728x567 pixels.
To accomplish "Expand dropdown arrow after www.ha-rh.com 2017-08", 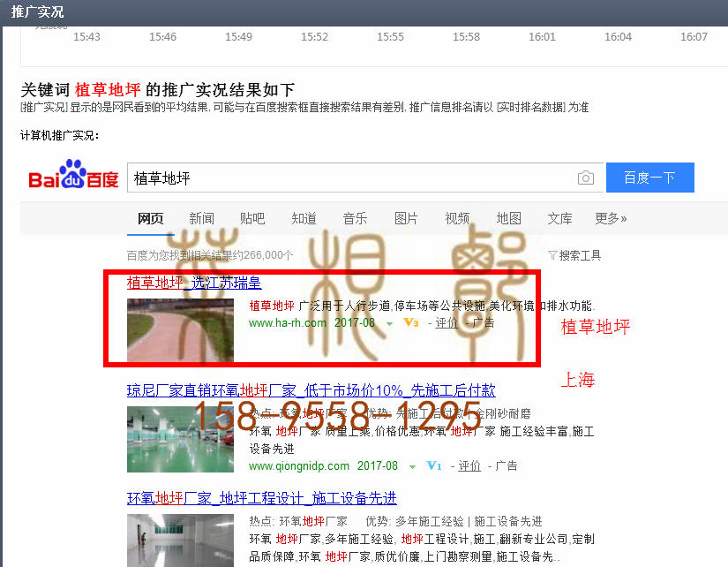I will [x=389, y=323].
